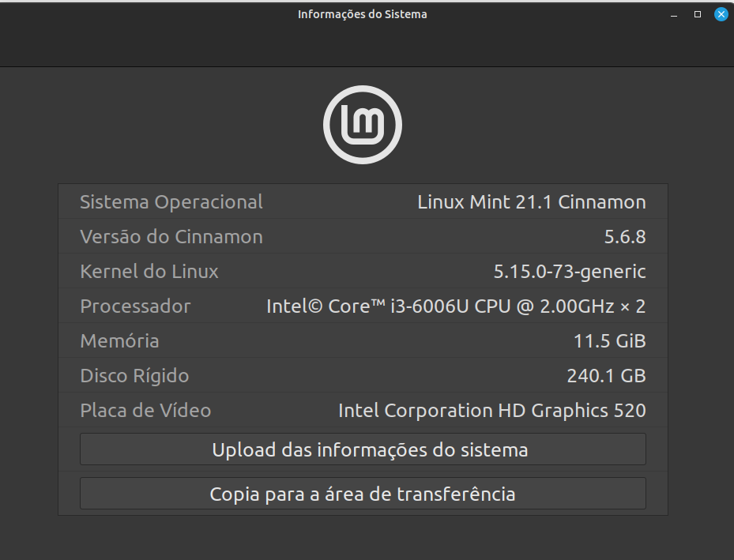
Task: Click Upload das informações do sistema button
Action: click(x=363, y=449)
